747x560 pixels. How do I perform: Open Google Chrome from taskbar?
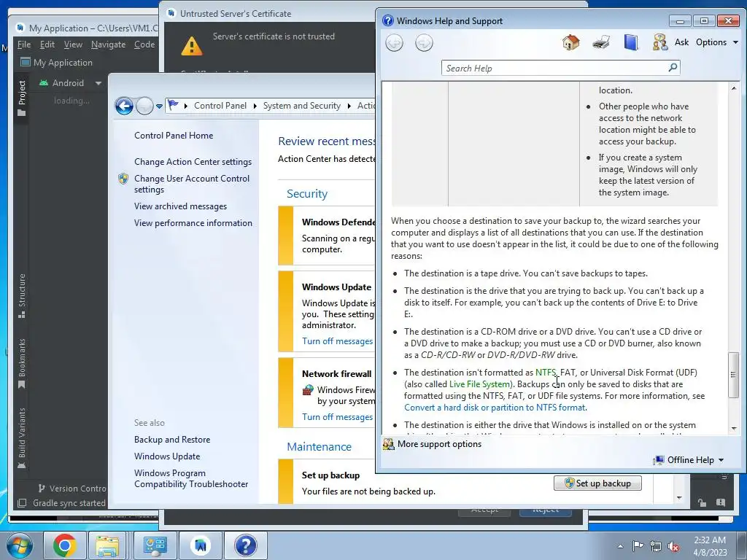pyautogui.click(x=65, y=545)
